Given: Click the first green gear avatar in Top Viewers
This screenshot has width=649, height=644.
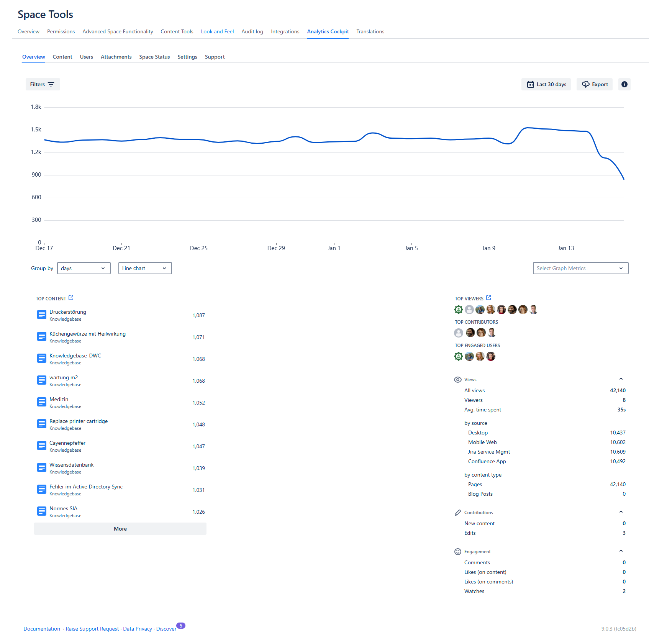Looking at the screenshot, I should point(458,310).
